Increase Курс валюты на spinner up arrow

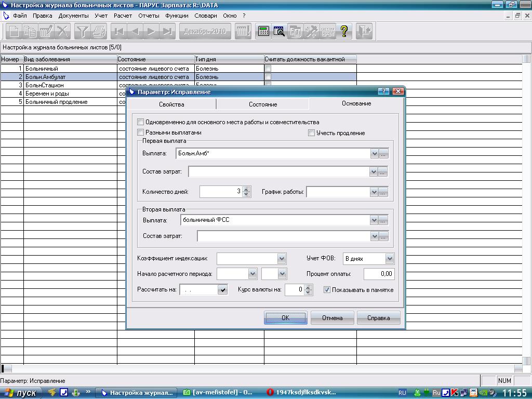[x=308, y=288]
